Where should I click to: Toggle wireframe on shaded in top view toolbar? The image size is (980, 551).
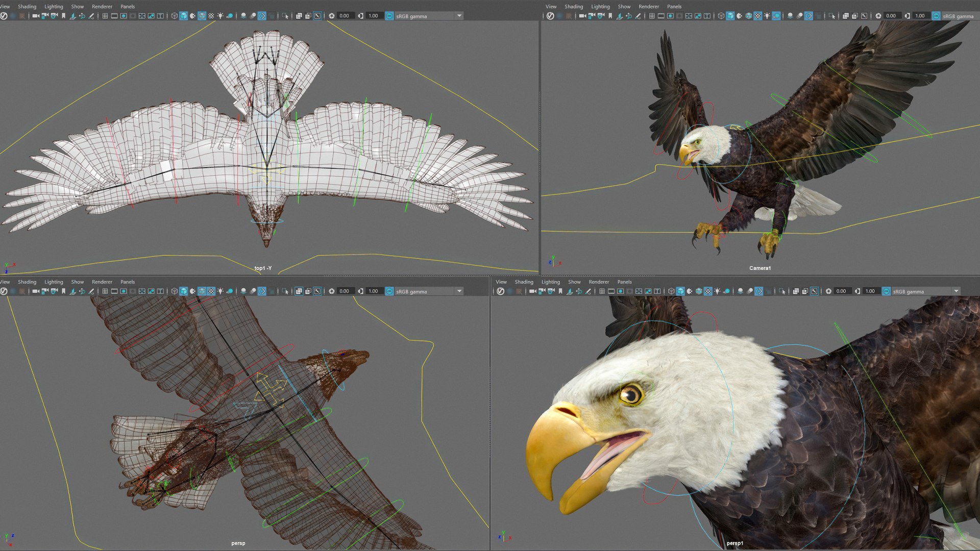[x=202, y=16]
